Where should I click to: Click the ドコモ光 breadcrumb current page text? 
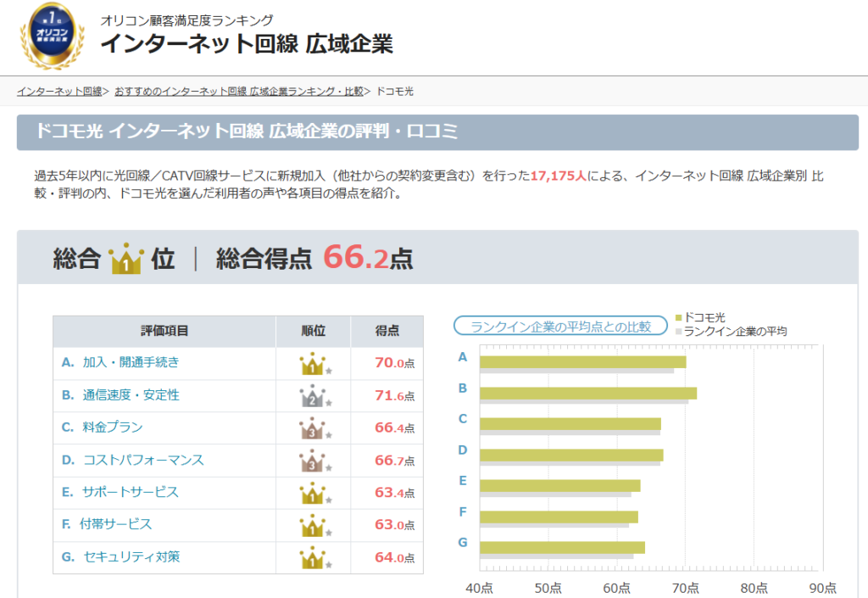coord(395,92)
